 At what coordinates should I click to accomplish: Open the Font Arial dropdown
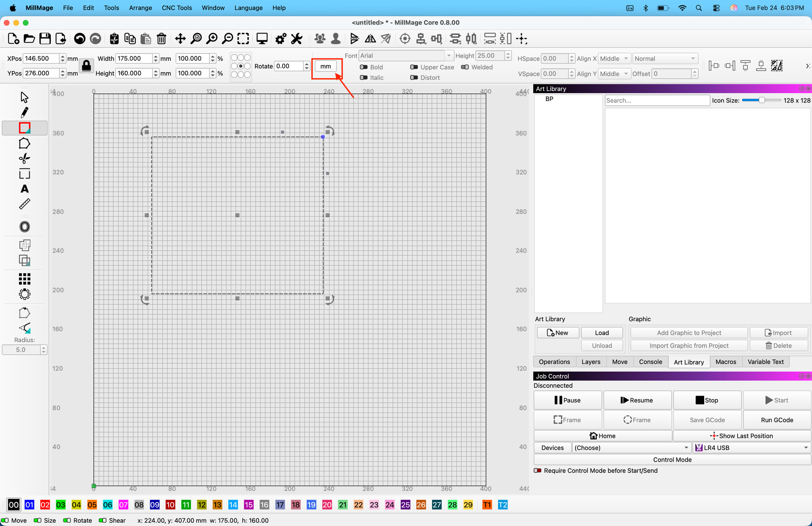[x=405, y=56]
